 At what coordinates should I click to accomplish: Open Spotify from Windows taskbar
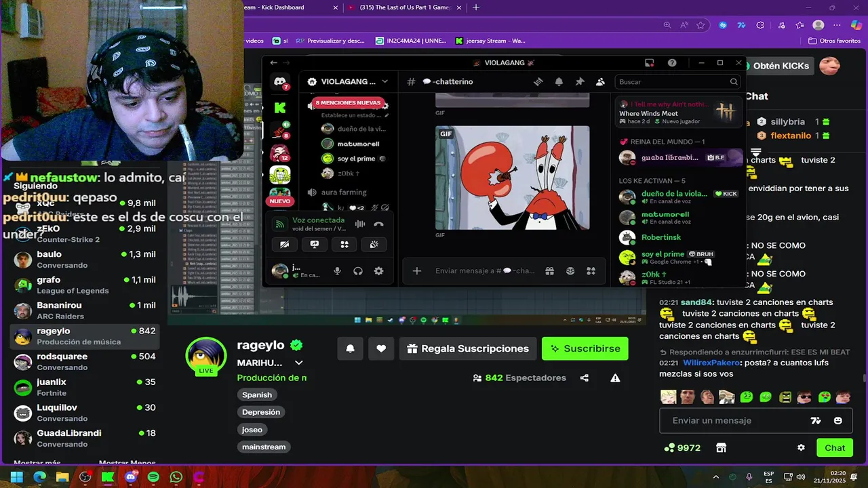154,476
